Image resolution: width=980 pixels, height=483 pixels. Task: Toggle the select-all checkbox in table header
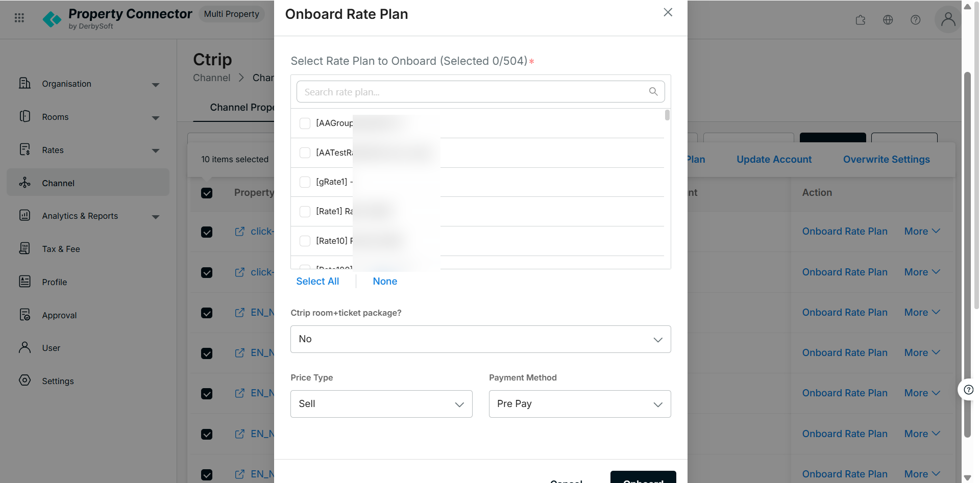[x=207, y=193]
